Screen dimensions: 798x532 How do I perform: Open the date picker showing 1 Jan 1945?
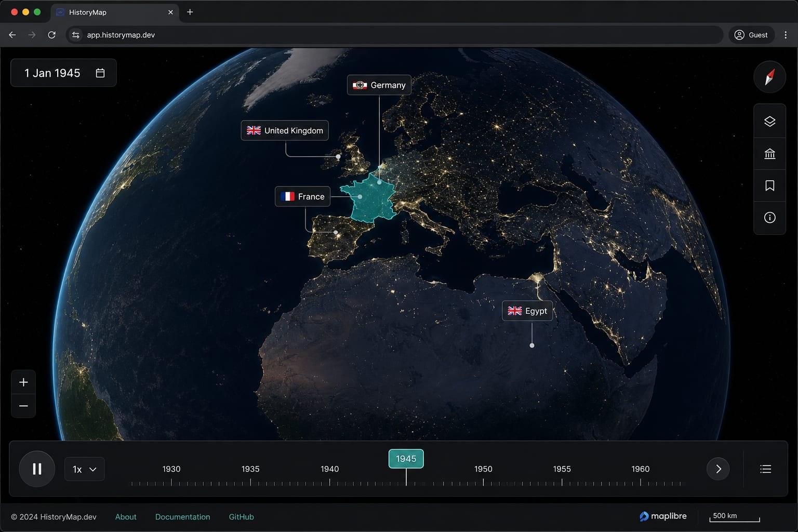click(x=63, y=73)
